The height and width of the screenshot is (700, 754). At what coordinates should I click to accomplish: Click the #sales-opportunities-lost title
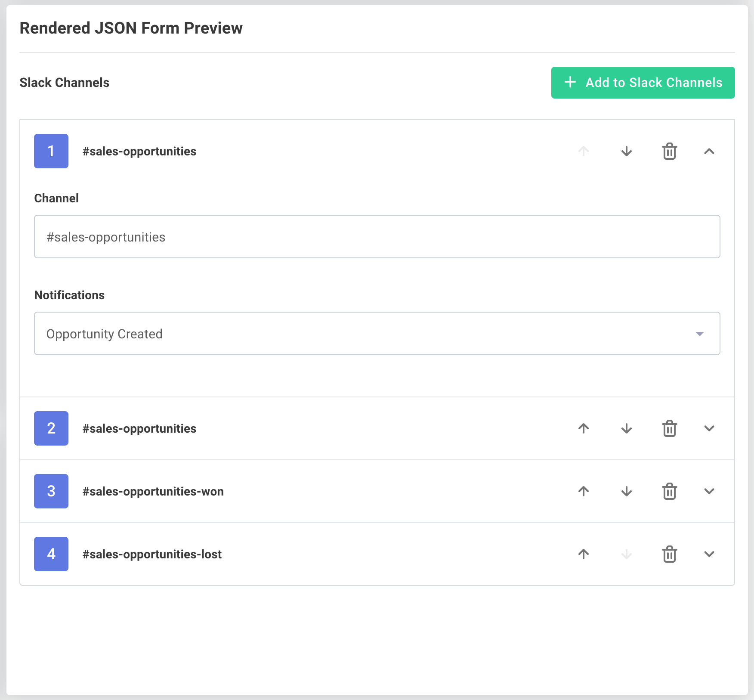(x=152, y=554)
